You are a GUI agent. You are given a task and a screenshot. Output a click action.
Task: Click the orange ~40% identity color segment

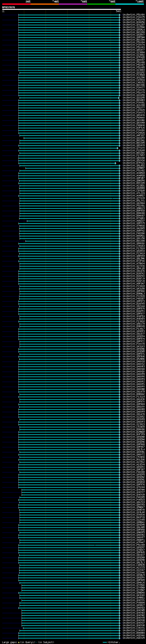point(45,4)
